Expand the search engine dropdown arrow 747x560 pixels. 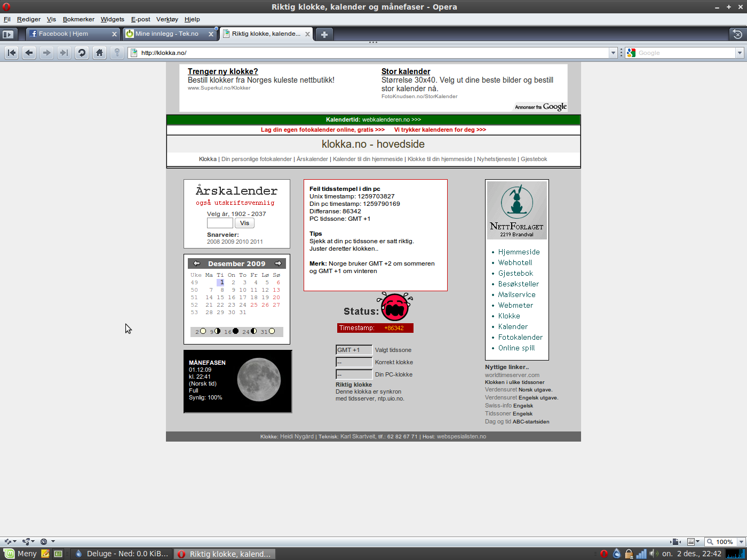click(740, 53)
